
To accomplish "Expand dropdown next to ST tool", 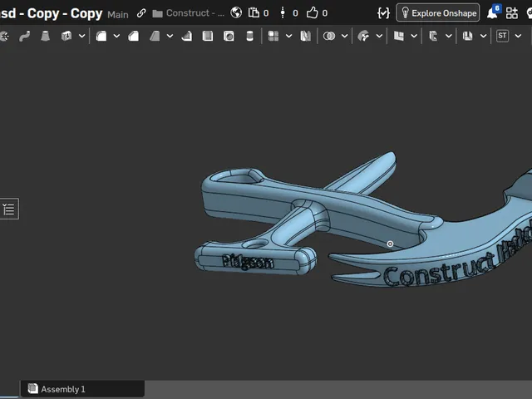I will pyautogui.click(x=518, y=36).
